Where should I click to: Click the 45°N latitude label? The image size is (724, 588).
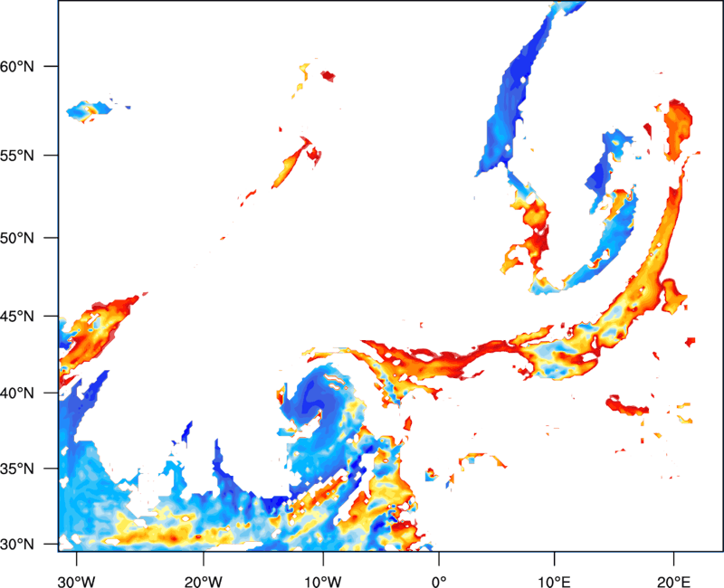tap(17, 316)
